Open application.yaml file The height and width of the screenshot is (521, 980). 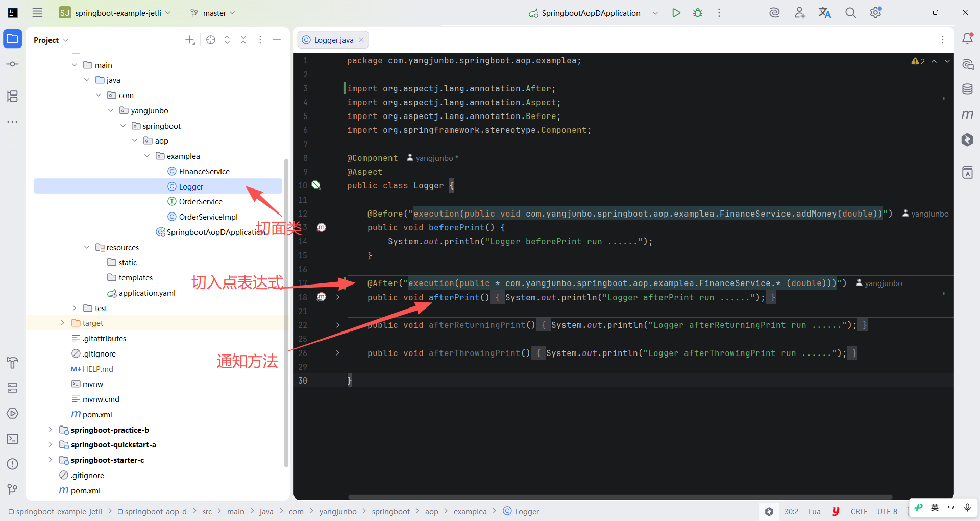147,293
